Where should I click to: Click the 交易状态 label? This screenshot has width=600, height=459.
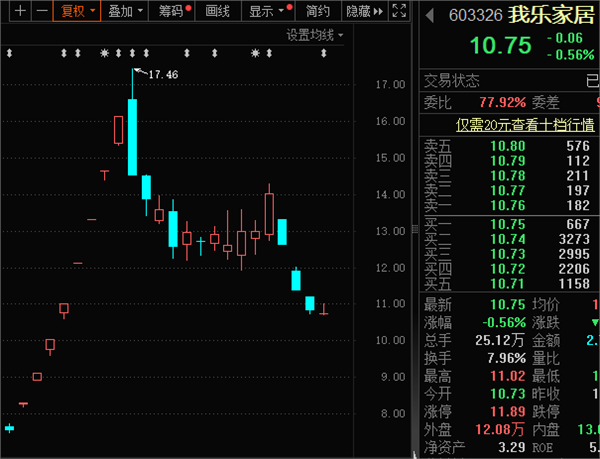pos(452,81)
